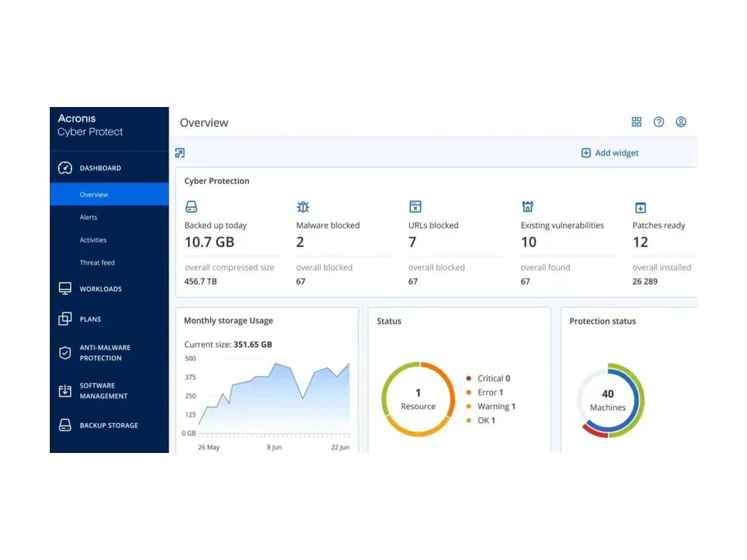Click the Add widget button
Viewport: 747px width, 560px height.
(610, 153)
